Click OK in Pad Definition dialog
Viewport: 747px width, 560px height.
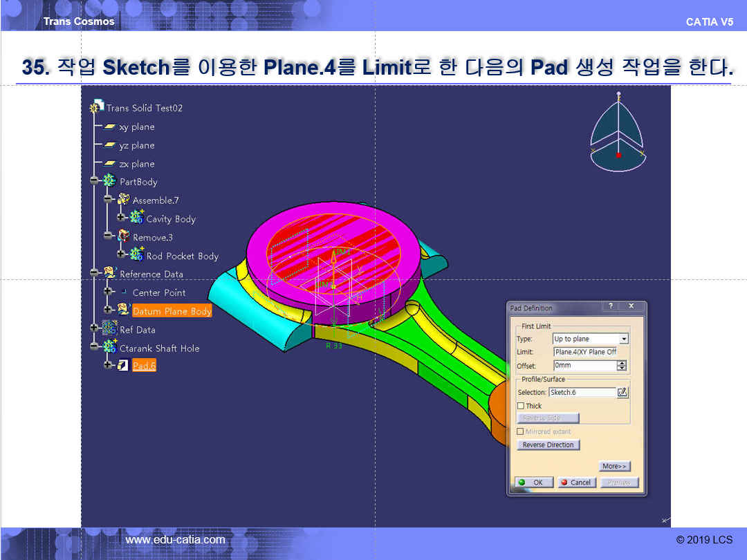(533, 483)
